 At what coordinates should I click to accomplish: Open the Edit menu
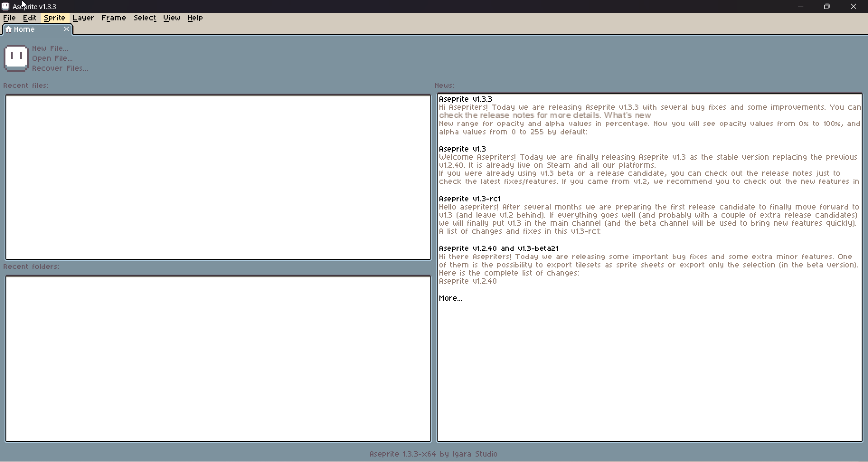pos(30,18)
